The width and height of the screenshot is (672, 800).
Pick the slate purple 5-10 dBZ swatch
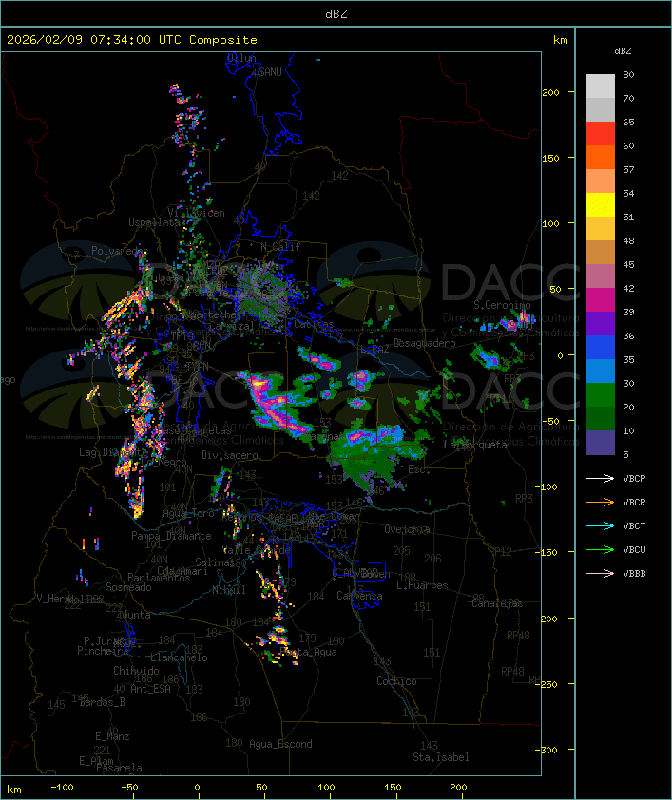click(600, 443)
